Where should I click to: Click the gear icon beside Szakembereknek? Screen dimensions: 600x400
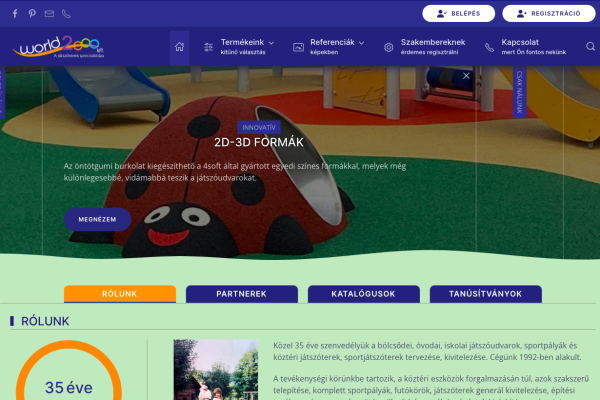point(388,47)
